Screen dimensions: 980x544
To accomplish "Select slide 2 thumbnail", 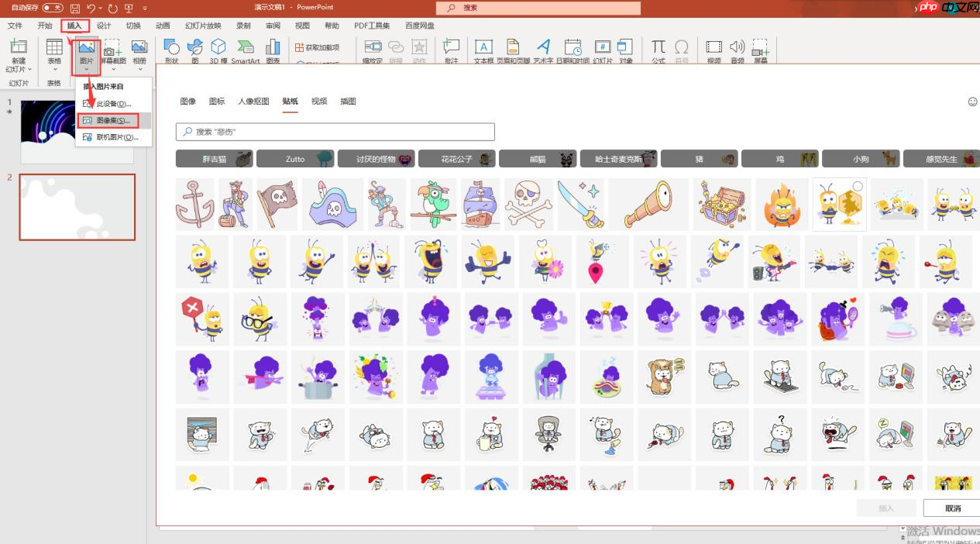I will tap(77, 207).
